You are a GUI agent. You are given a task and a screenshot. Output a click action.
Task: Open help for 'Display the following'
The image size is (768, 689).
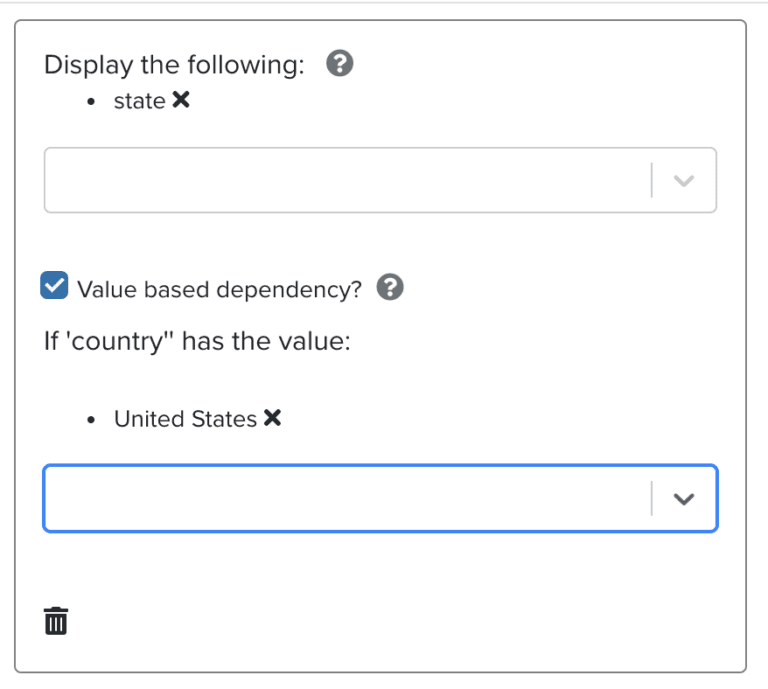click(339, 63)
